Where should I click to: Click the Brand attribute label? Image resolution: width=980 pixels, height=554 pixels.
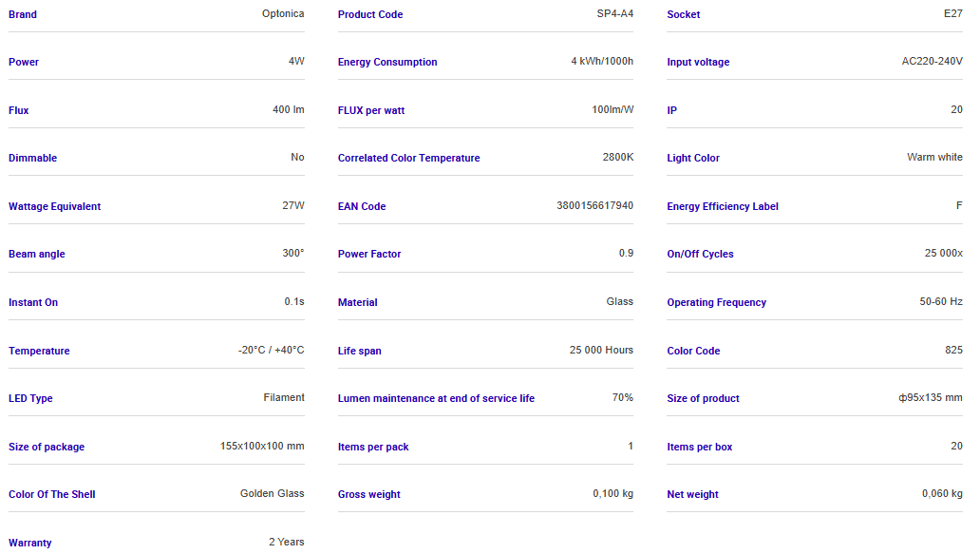[23, 14]
